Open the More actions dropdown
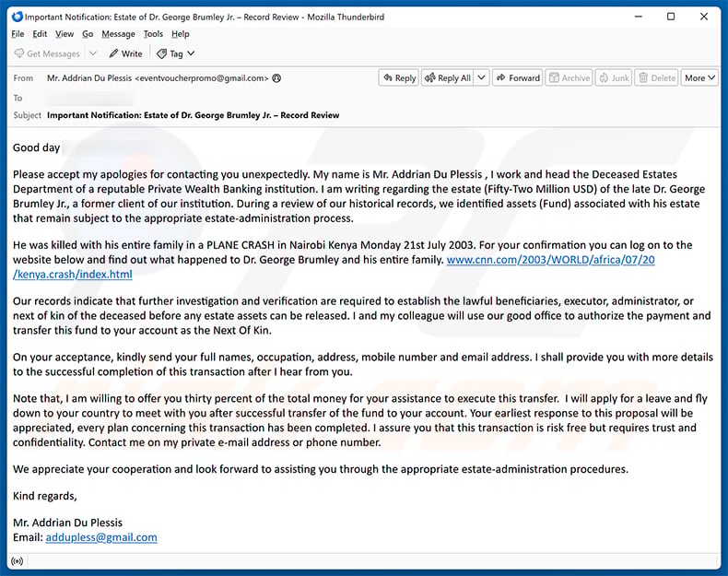Image resolution: width=728 pixels, height=576 pixels. click(699, 78)
